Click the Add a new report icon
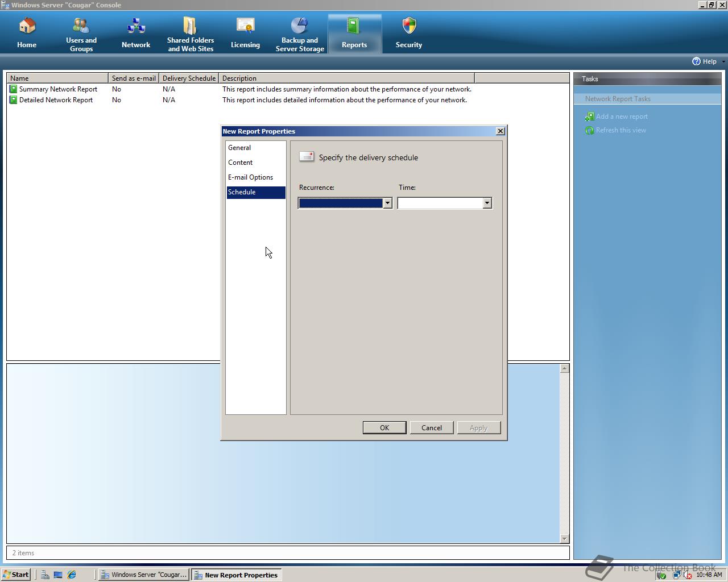 coord(590,117)
